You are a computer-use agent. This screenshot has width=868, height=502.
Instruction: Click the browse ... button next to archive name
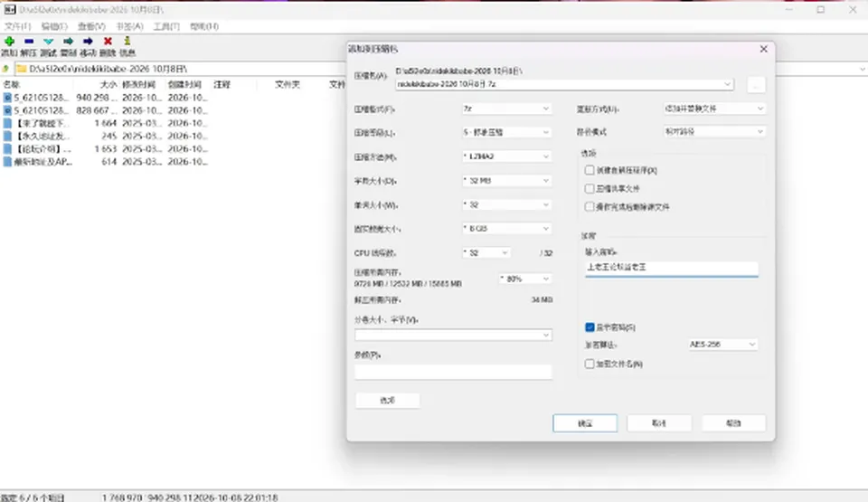(756, 85)
